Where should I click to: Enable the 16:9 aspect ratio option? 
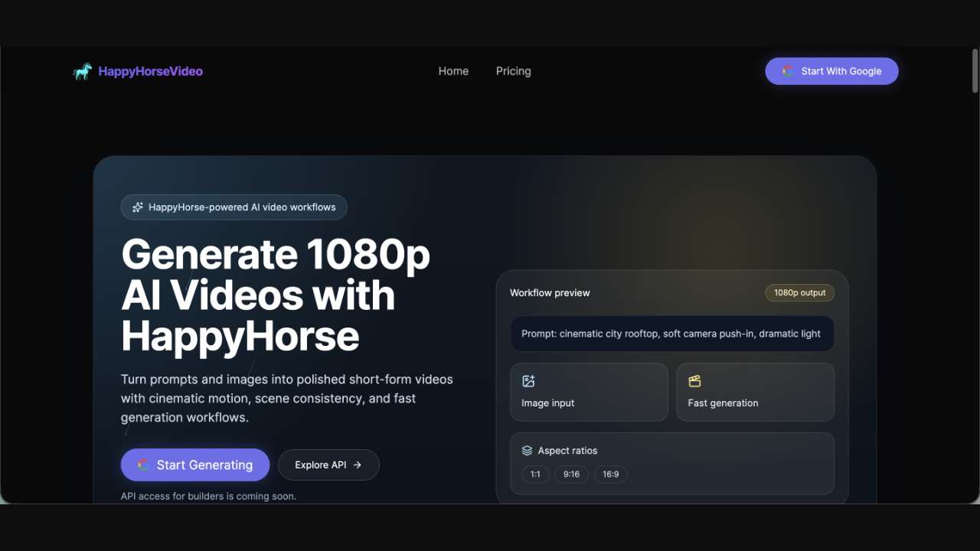click(610, 474)
